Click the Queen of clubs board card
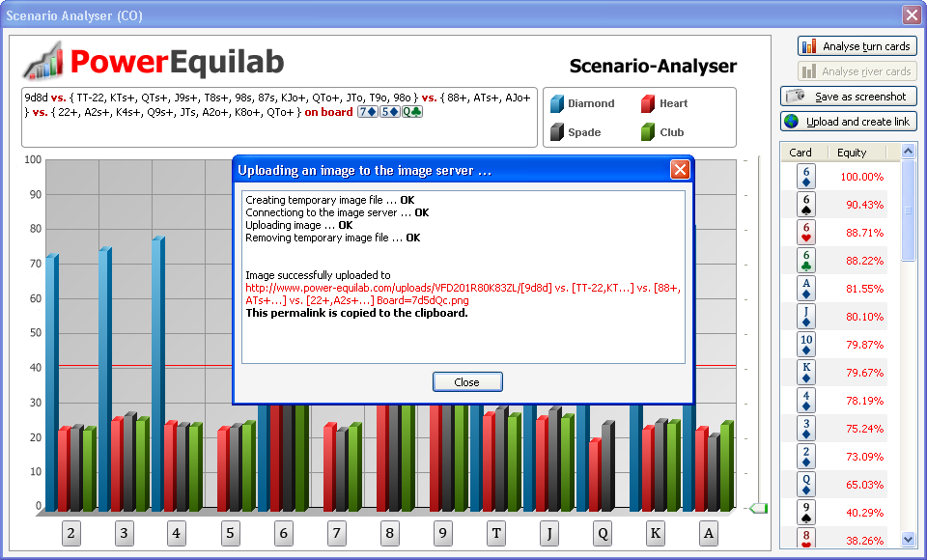This screenshot has height=560, width=927. [412, 112]
